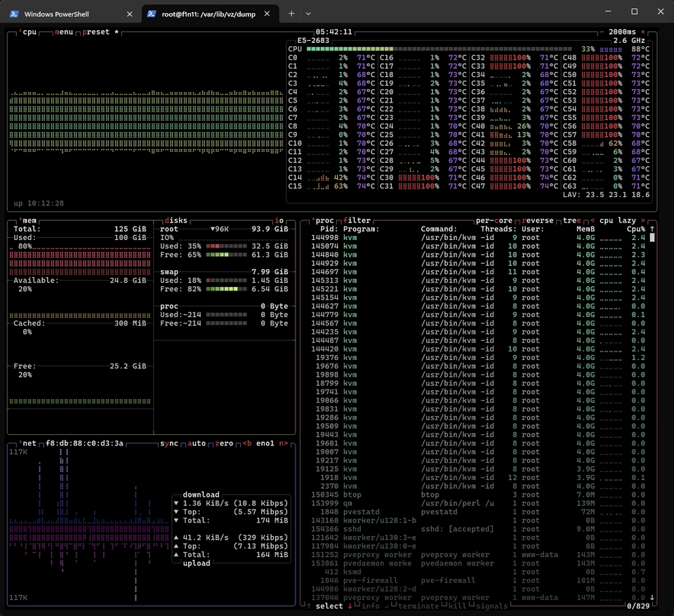Click kill in the proc footer
The height and width of the screenshot is (616, 674).
tap(457, 607)
